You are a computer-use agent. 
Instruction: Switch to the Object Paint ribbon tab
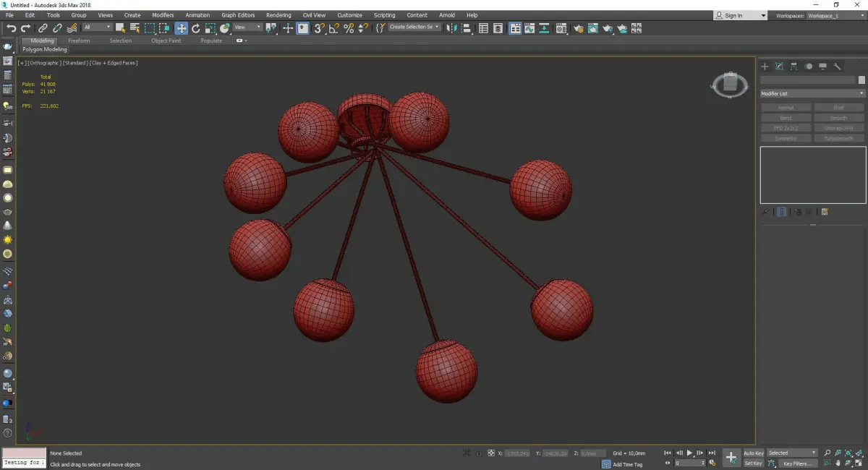[166, 40]
